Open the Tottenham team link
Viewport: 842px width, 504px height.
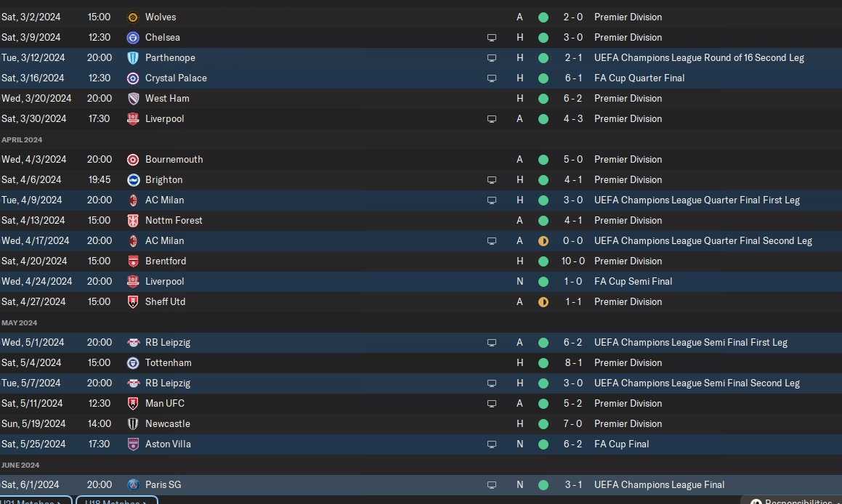click(x=168, y=362)
